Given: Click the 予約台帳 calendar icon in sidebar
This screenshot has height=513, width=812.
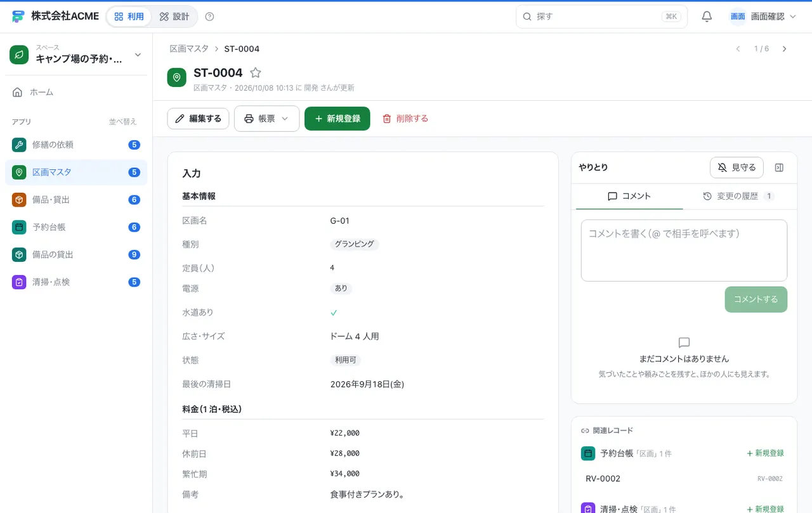Looking at the screenshot, I should [x=19, y=227].
